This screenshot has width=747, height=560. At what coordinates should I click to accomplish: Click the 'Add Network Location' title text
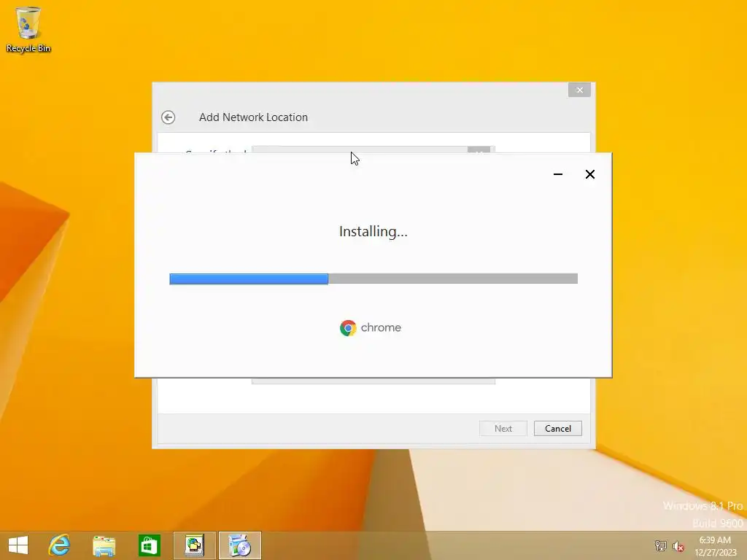click(x=253, y=117)
